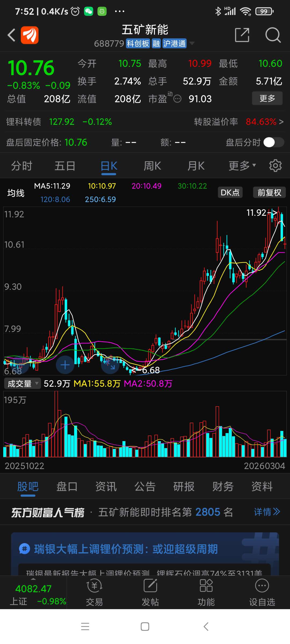Toggle the DK点 indicator
Screen dimensions: 290x644
230,192
